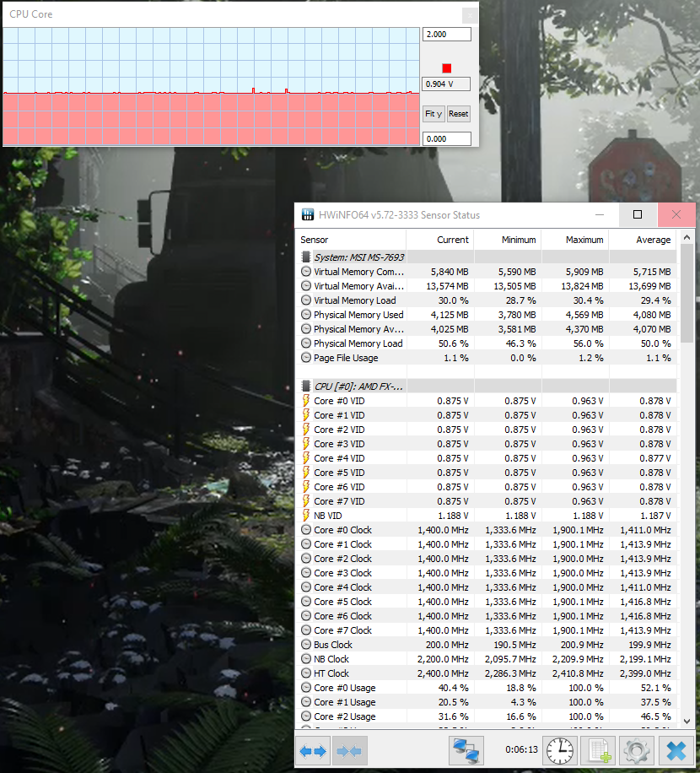
Task: Click the current value box 0.904 V
Action: point(446,84)
